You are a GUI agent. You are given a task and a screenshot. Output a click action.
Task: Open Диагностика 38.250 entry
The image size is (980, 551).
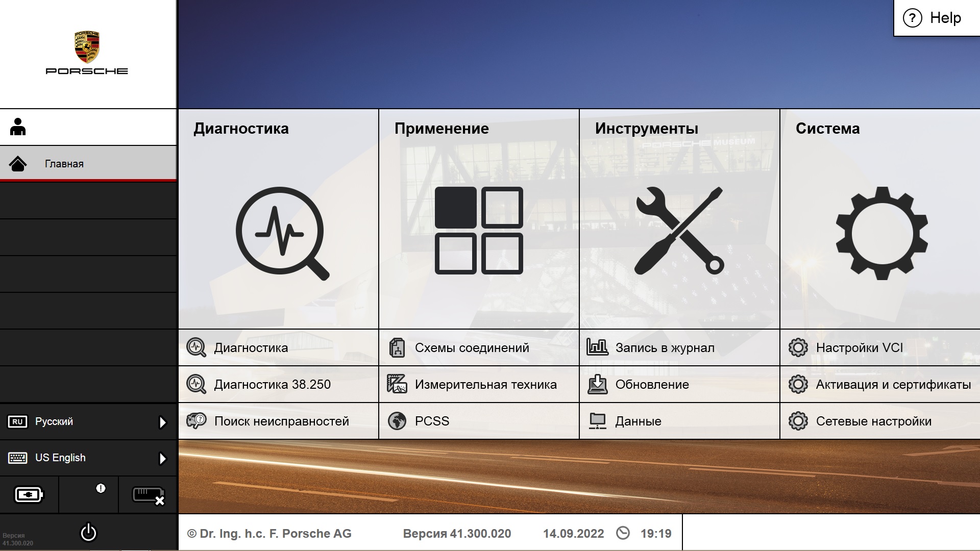[x=272, y=385]
